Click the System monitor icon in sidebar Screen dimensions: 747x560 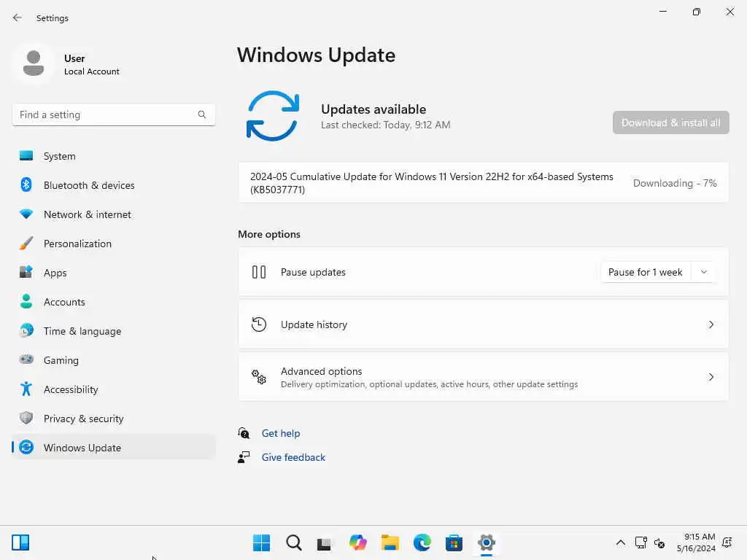pyautogui.click(x=26, y=156)
